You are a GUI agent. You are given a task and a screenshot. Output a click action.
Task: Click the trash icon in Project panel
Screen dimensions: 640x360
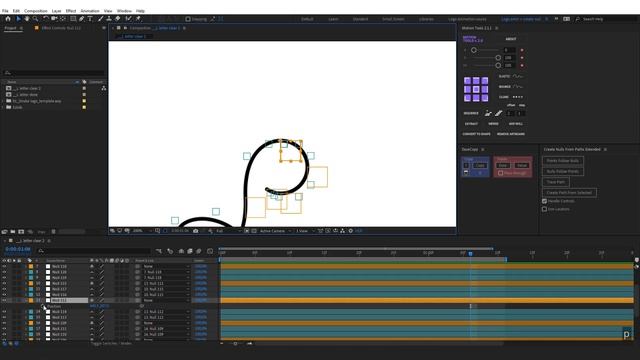point(53,231)
